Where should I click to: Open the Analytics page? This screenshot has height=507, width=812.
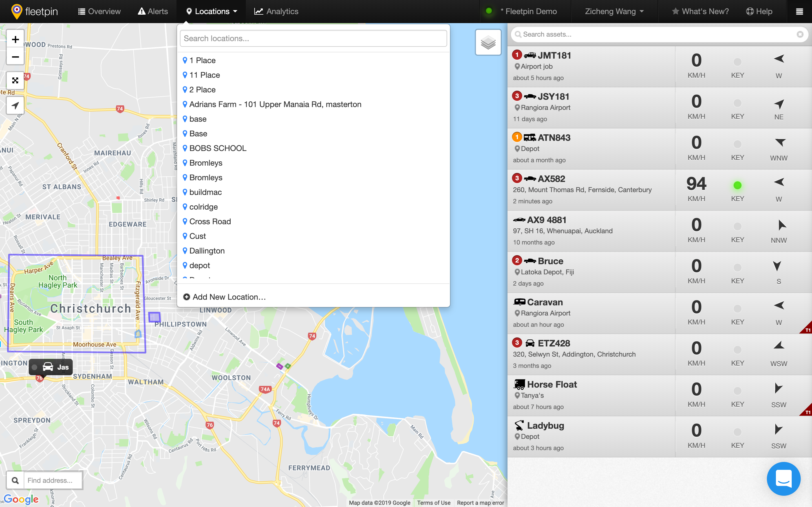(x=276, y=11)
